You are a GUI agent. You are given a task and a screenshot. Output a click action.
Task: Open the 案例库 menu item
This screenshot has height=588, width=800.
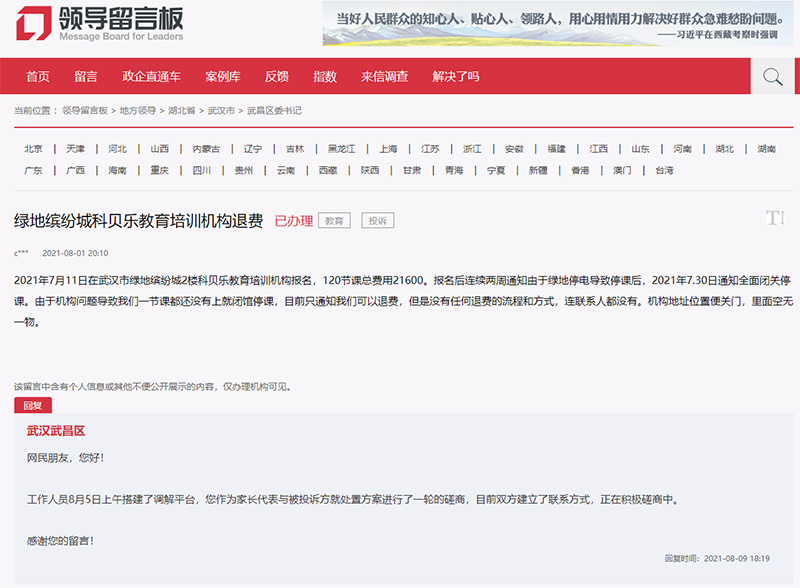[222, 77]
